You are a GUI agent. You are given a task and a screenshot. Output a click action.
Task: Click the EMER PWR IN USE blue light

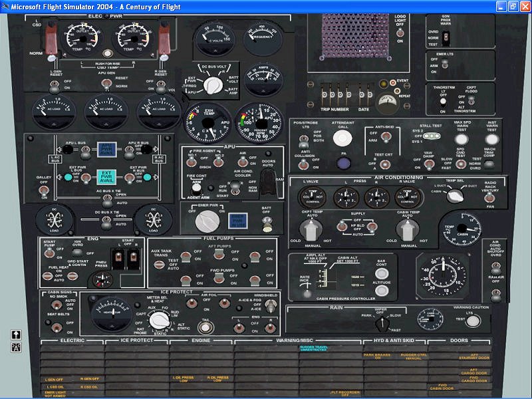coord(238,221)
